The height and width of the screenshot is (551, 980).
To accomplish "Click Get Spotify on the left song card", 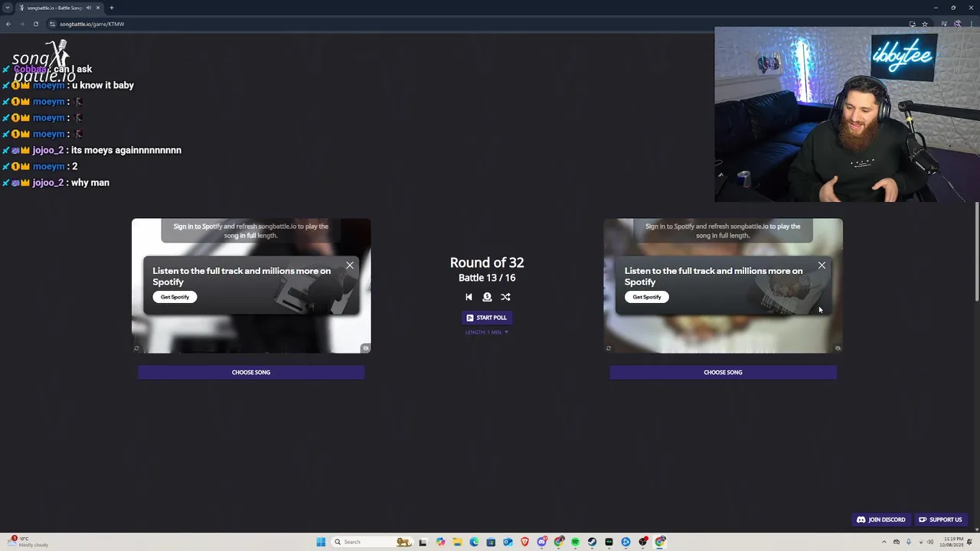I will [175, 297].
